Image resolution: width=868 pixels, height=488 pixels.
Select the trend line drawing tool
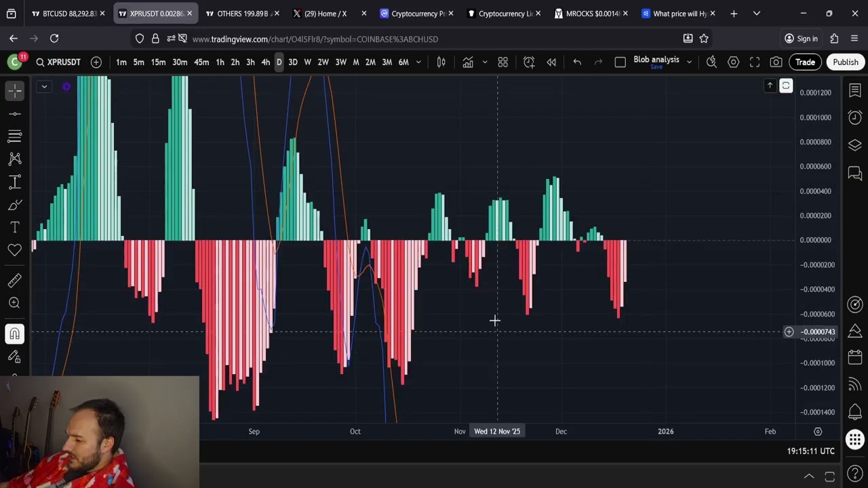pos(15,113)
